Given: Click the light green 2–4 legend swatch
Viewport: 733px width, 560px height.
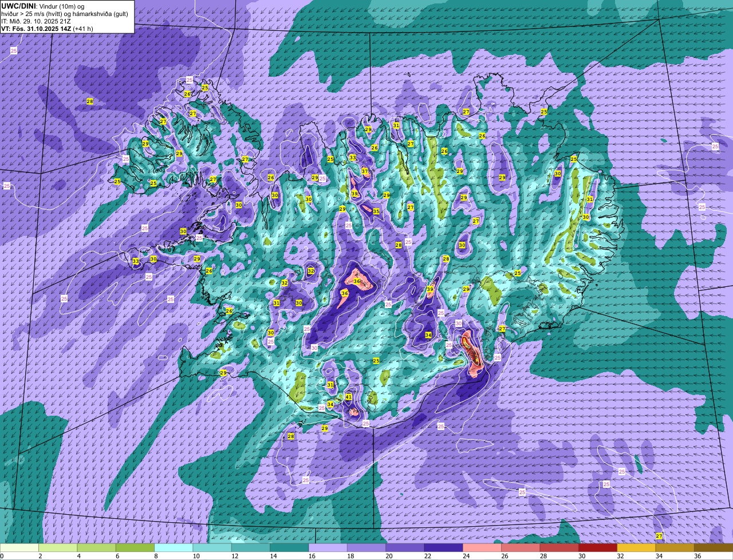Looking at the screenshot, I should (58, 547).
